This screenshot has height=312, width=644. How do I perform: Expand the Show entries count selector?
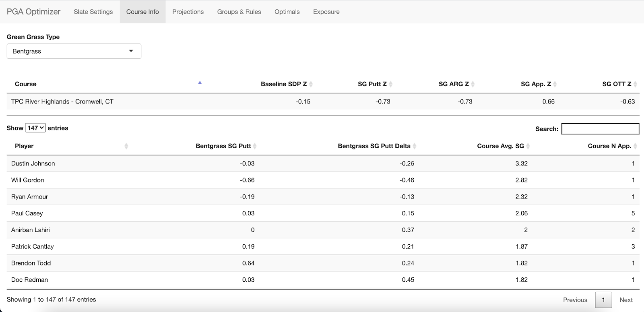(35, 128)
